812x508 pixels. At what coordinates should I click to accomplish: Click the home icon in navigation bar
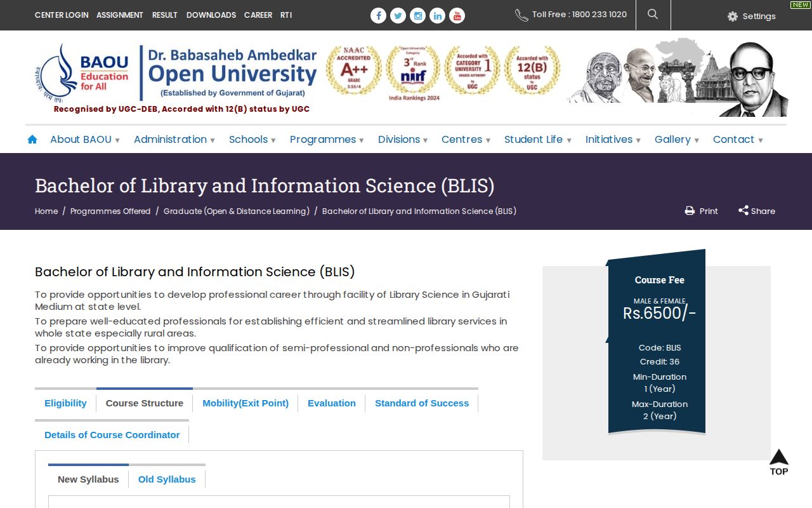point(32,139)
